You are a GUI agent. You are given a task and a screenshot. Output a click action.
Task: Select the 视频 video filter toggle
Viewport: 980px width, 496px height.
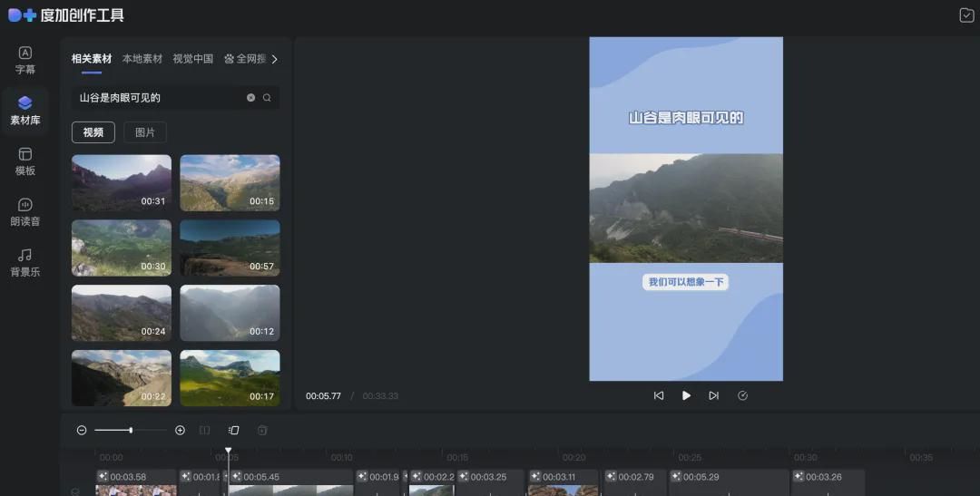(x=93, y=132)
